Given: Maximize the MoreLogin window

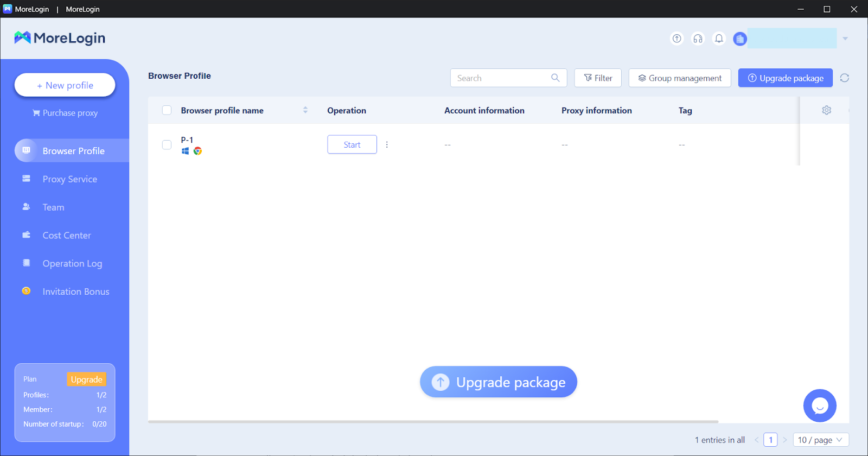Looking at the screenshot, I should tap(827, 9).
